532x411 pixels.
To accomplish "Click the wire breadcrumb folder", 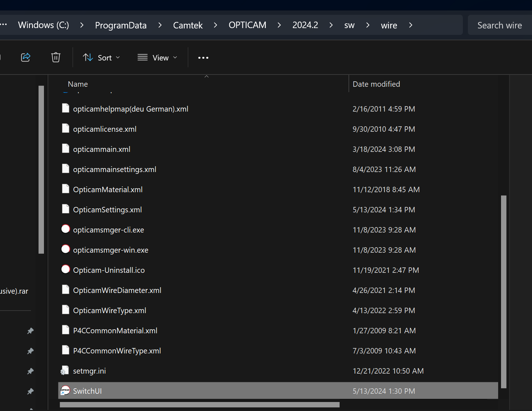I will click(389, 25).
